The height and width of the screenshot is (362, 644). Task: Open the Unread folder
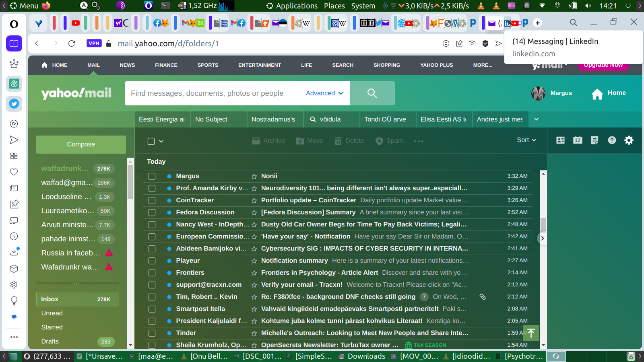point(52,313)
